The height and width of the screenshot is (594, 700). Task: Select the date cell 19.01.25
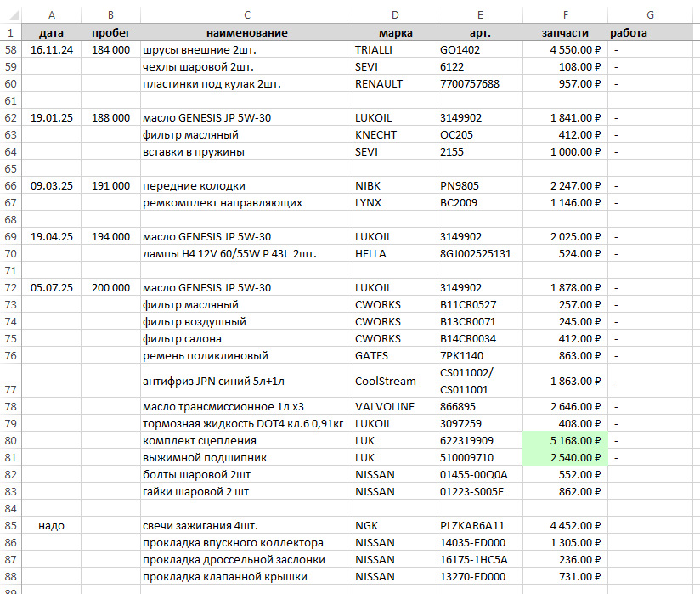[x=51, y=117]
